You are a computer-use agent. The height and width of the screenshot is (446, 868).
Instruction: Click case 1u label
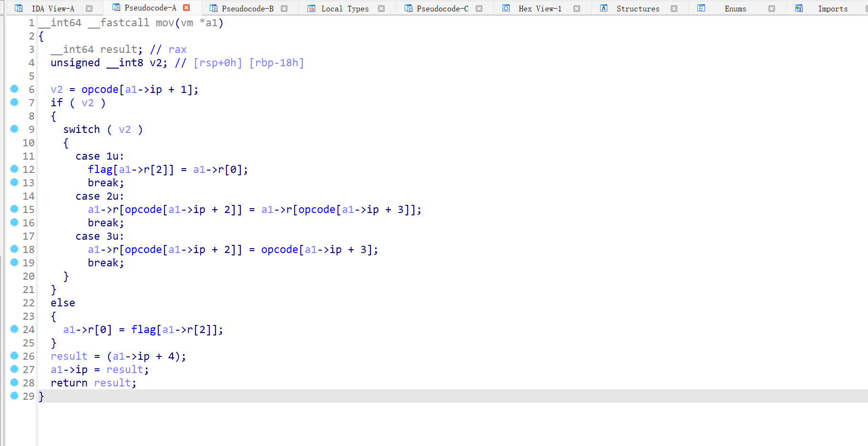pos(100,156)
